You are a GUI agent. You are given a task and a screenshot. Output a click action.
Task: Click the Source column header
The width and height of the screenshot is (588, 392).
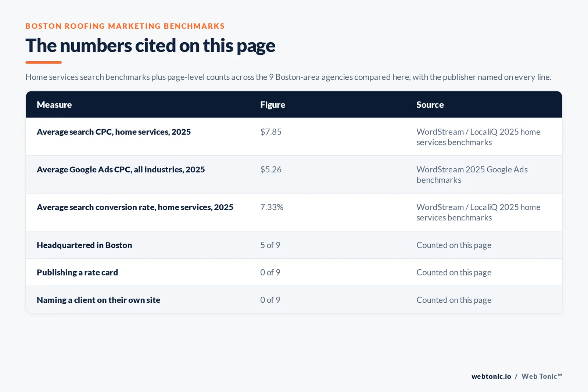pos(430,105)
